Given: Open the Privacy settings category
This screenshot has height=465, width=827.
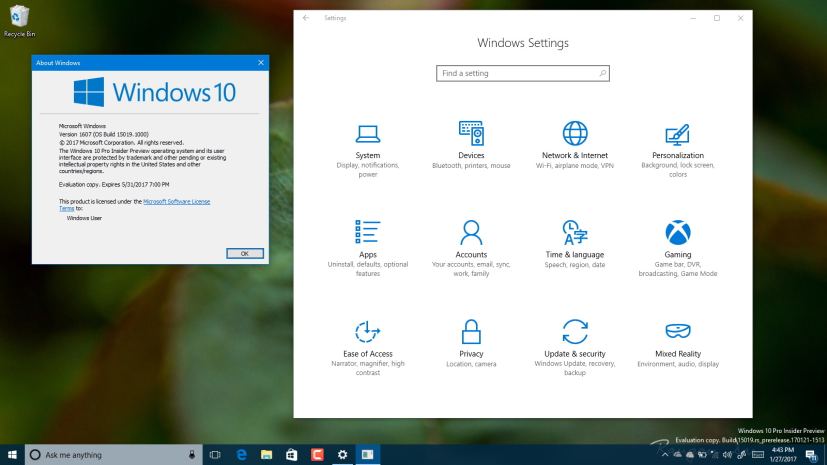Looking at the screenshot, I should [471, 344].
